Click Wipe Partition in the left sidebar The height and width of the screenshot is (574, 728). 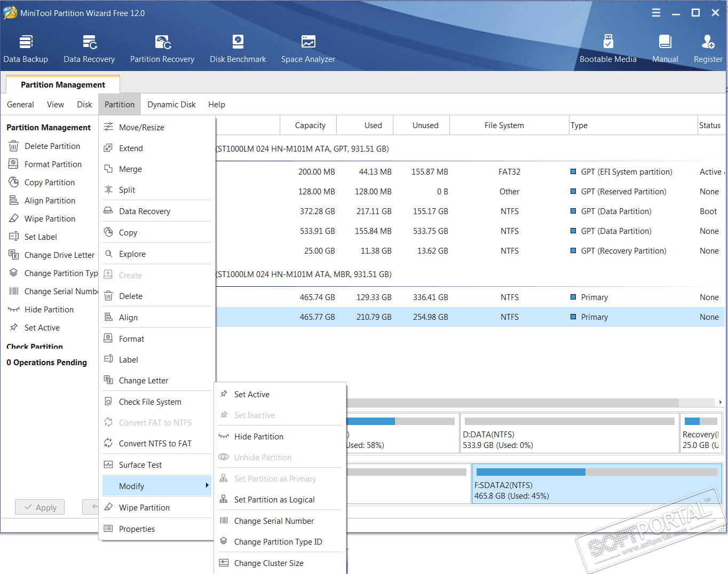(x=50, y=219)
